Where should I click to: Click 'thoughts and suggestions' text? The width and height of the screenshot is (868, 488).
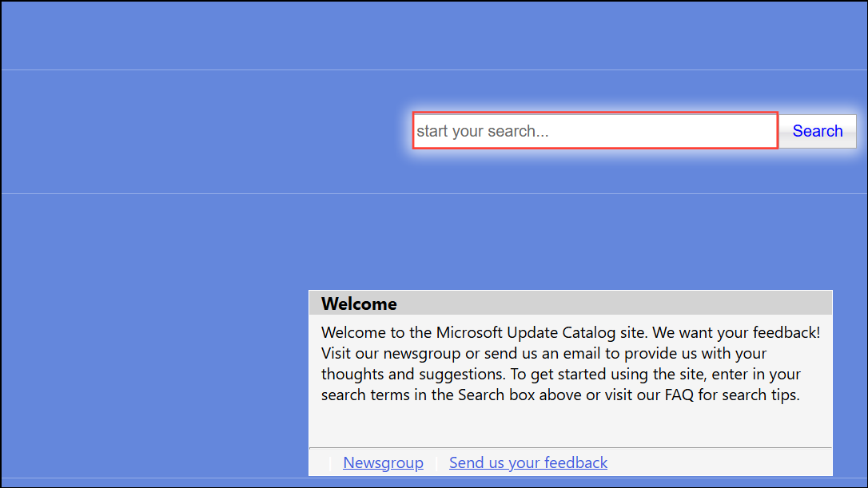pos(412,374)
